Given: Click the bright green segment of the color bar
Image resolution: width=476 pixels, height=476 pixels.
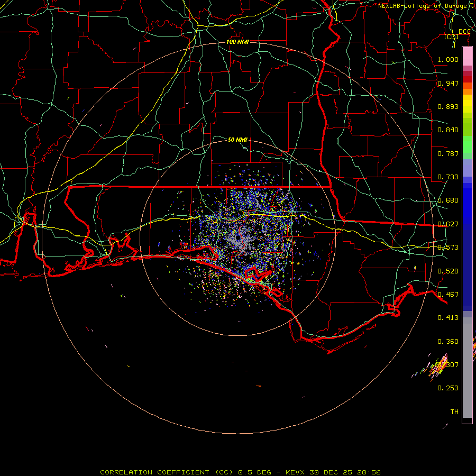Looking at the screenshot, I should (467, 144).
